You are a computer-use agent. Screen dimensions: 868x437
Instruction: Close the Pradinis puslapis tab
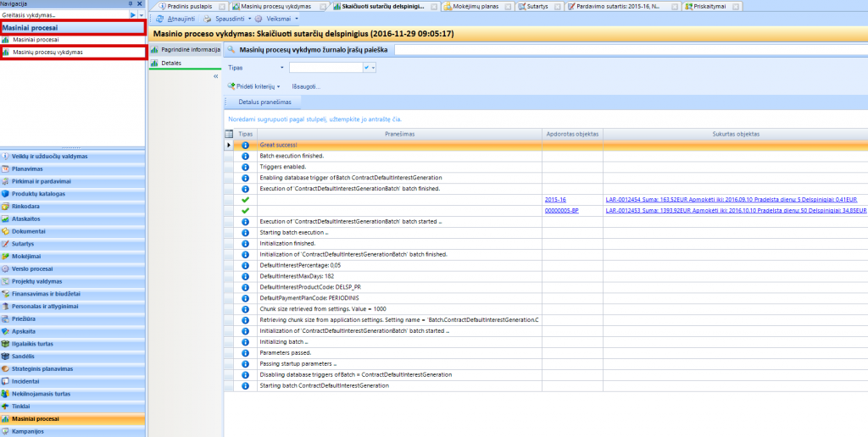click(222, 7)
